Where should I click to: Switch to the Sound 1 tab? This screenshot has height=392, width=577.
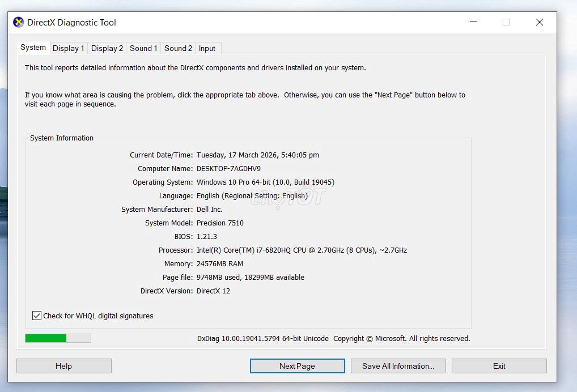coord(143,49)
